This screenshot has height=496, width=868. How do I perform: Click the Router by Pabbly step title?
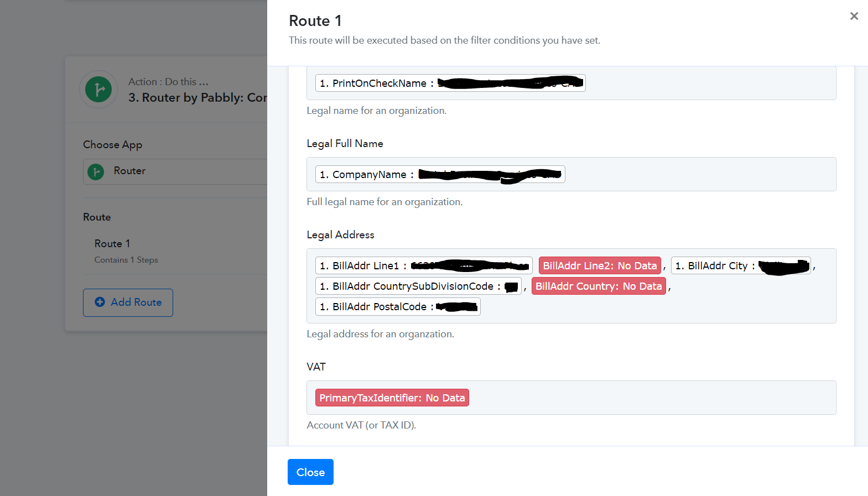click(197, 97)
